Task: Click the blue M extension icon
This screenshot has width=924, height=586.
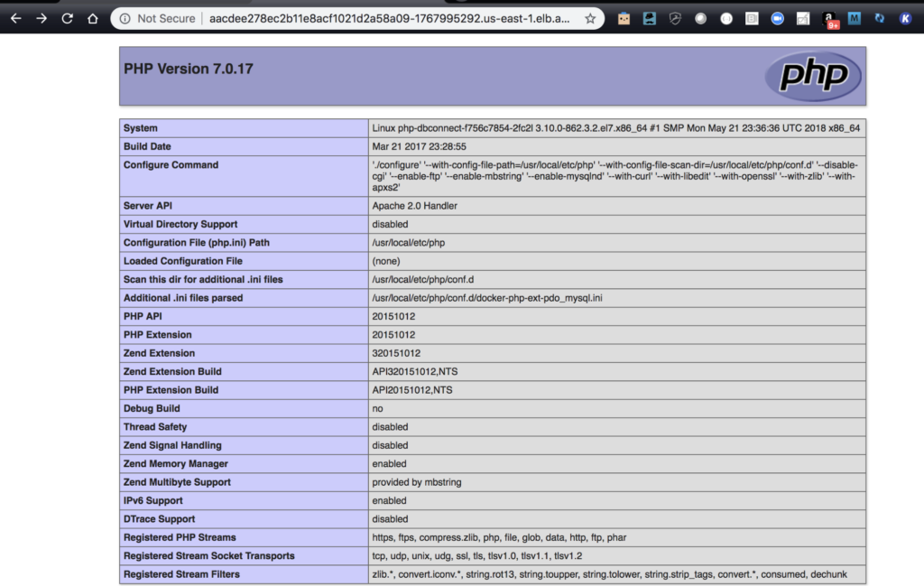Action: (855, 18)
